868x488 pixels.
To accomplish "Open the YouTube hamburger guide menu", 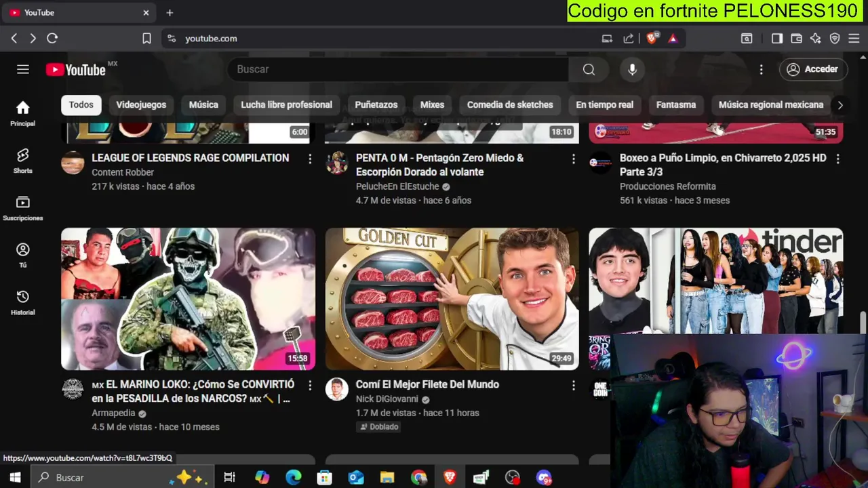I will (23, 69).
